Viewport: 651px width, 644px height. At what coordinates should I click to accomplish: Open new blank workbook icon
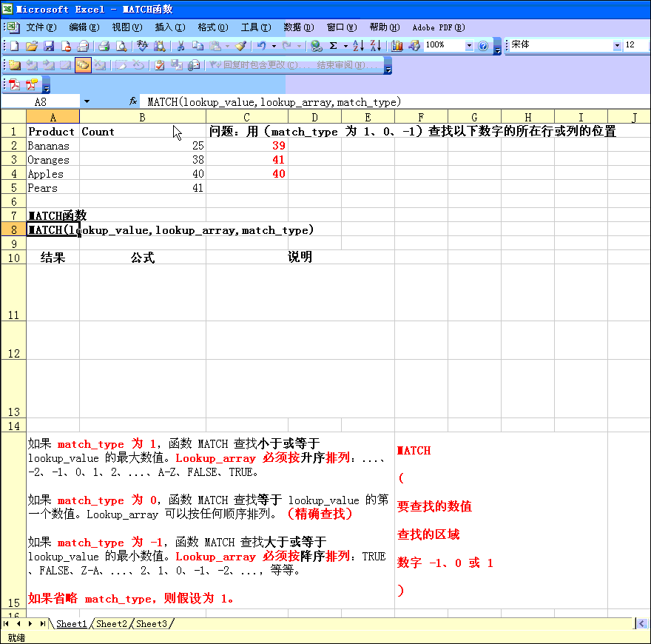click(x=15, y=46)
